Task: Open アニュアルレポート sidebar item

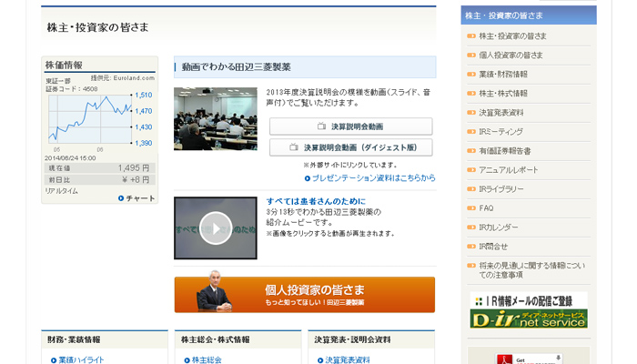Action: [x=508, y=170]
